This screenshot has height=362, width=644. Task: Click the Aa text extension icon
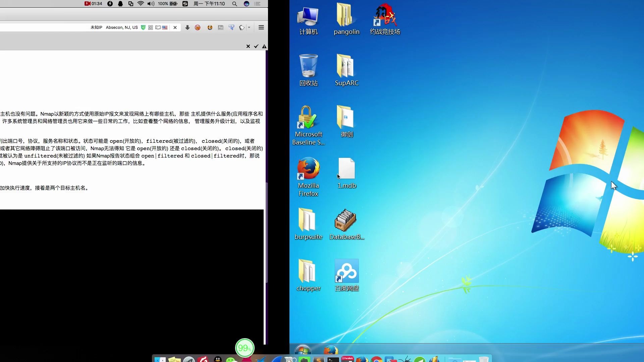click(x=221, y=27)
